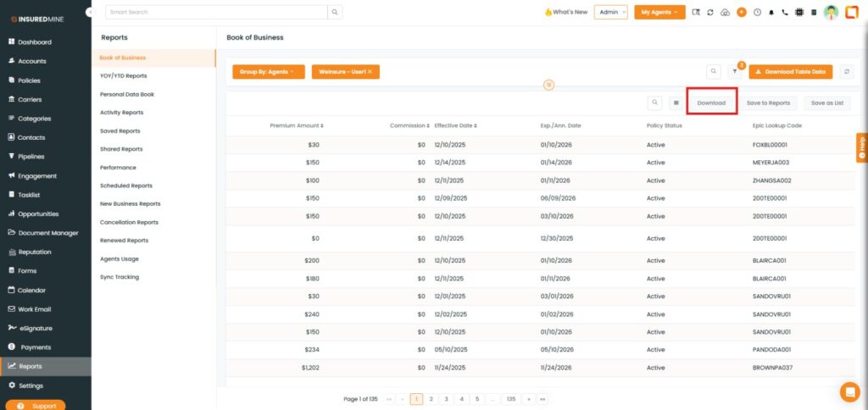Remove the Weinsure - User1 filter tag
This screenshot has height=410, width=868.
click(370, 72)
